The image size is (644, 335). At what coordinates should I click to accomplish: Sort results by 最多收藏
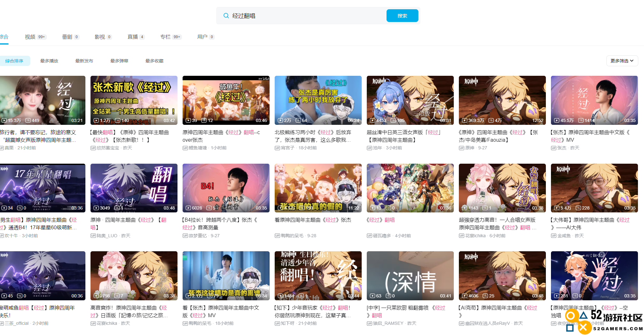[154, 61]
